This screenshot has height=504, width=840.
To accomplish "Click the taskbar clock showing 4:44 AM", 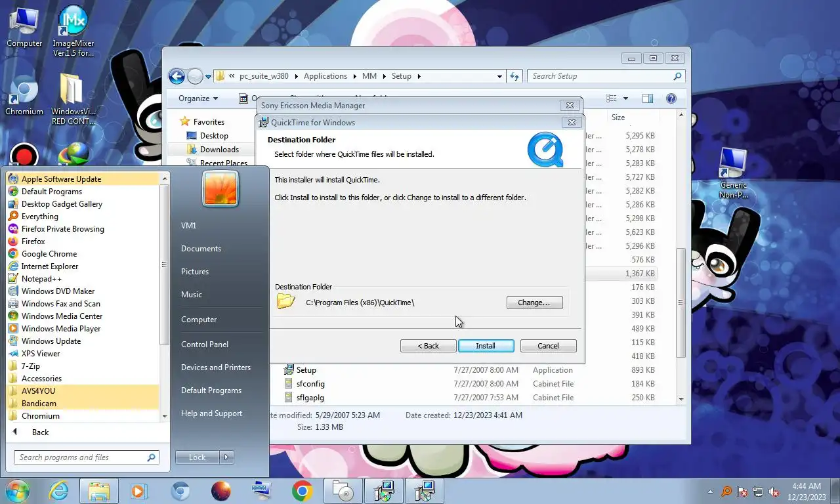I will click(806, 492).
